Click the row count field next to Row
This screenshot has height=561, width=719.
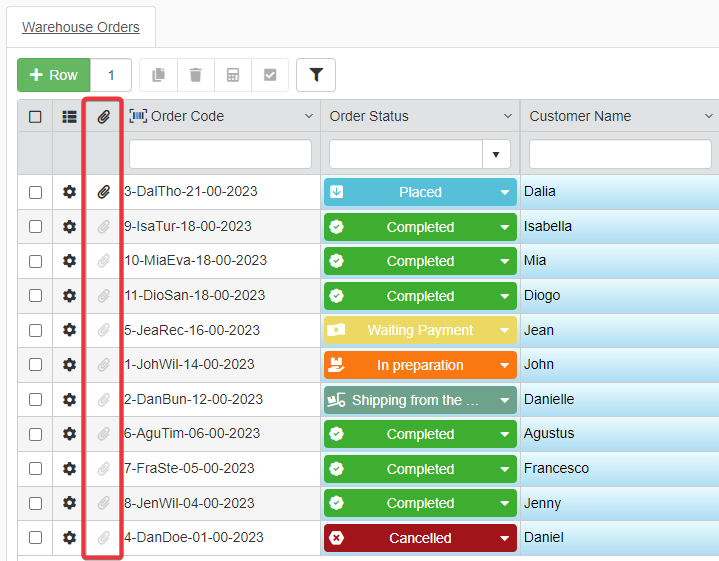pyautogui.click(x=111, y=75)
